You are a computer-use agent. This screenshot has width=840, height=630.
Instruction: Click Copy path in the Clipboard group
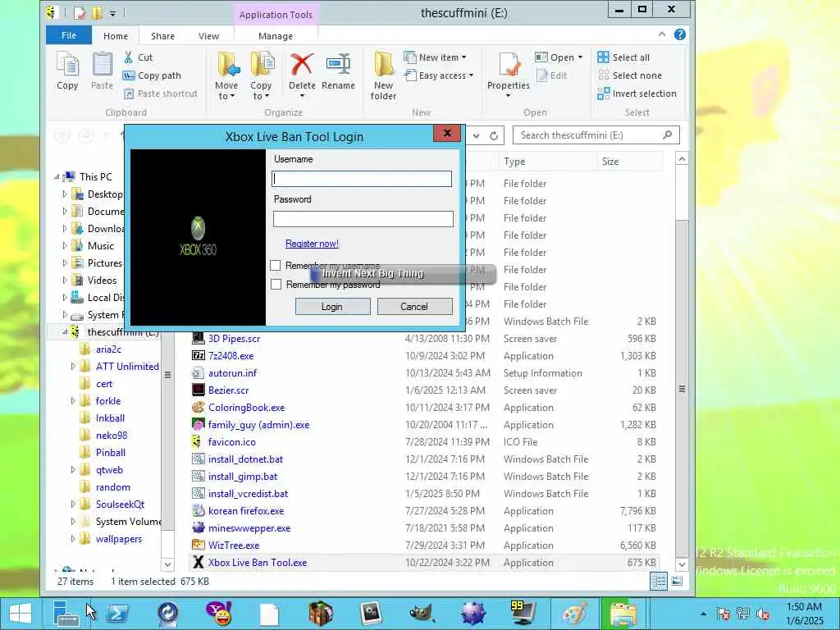pyautogui.click(x=152, y=75)
